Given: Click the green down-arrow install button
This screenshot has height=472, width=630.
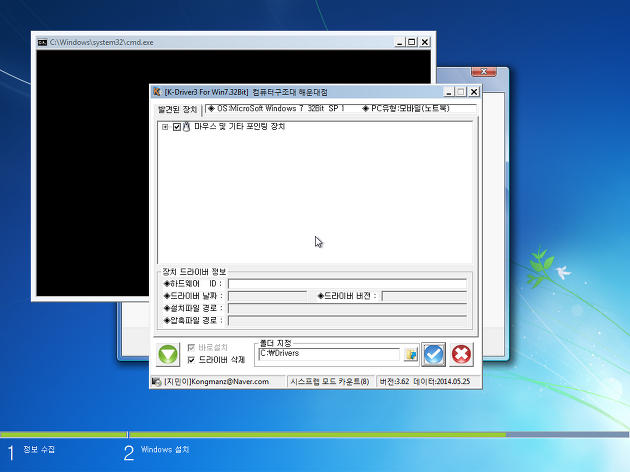Looking at the screenshot, I should point(168,355).
